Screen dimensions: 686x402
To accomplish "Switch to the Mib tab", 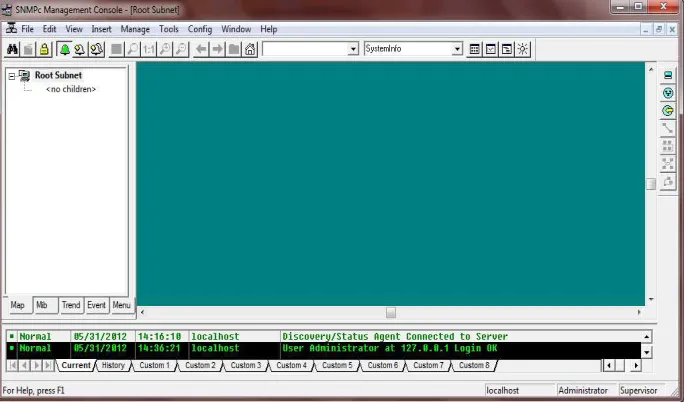I will (x=46, y=305).
